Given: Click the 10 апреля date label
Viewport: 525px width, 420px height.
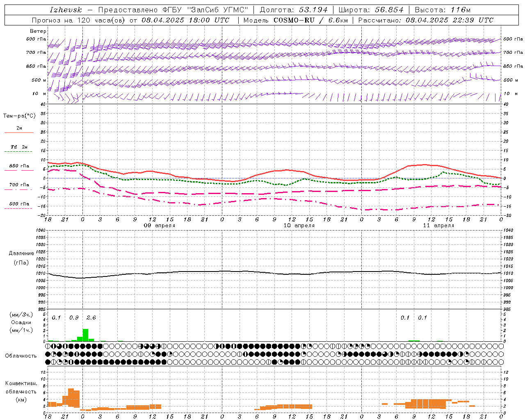Looking at the screenshot, I should click(x=299, y=225).
